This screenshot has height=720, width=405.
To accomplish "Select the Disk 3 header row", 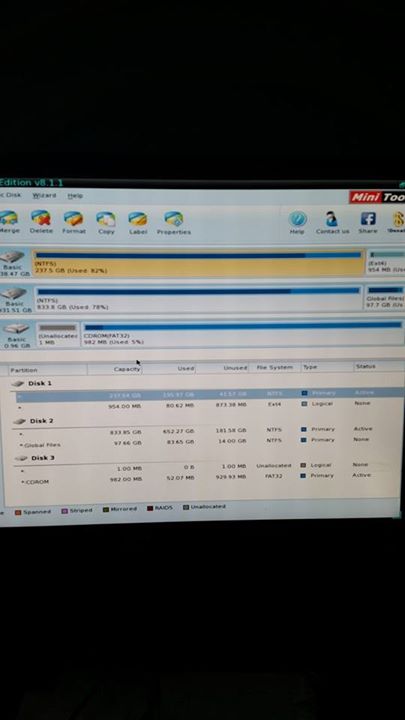I will coord(207,458).
